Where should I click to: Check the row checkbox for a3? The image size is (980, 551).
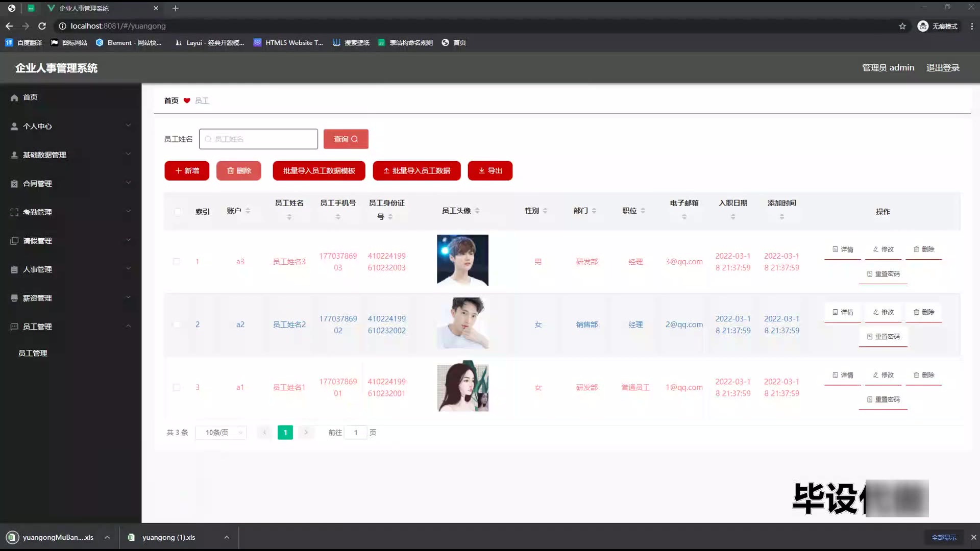click(x=177, y=262)
